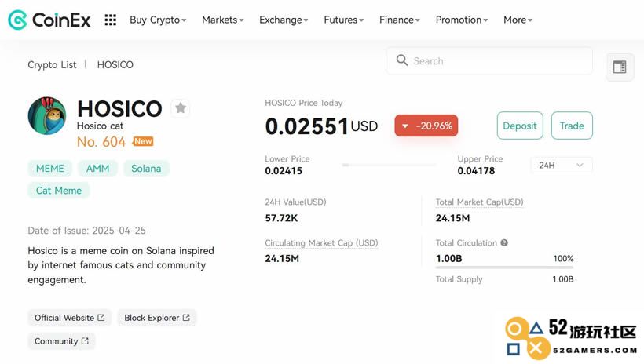Open the Promotion menu
644x364 pixels.
coord(462,20)
